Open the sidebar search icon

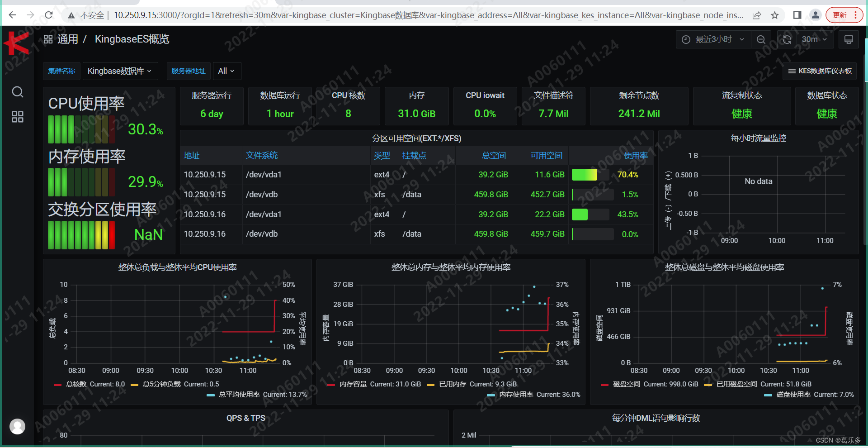[x=18, y=92]
